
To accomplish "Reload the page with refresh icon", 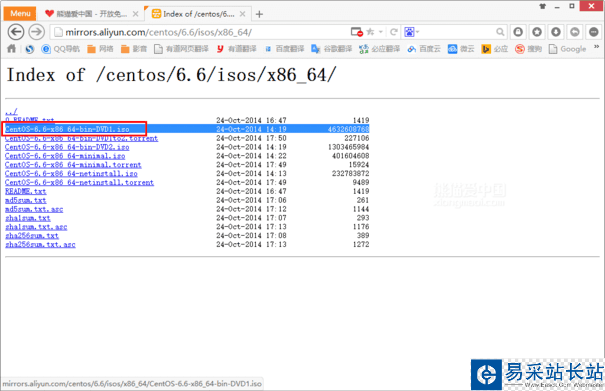I will click(394, 32).
